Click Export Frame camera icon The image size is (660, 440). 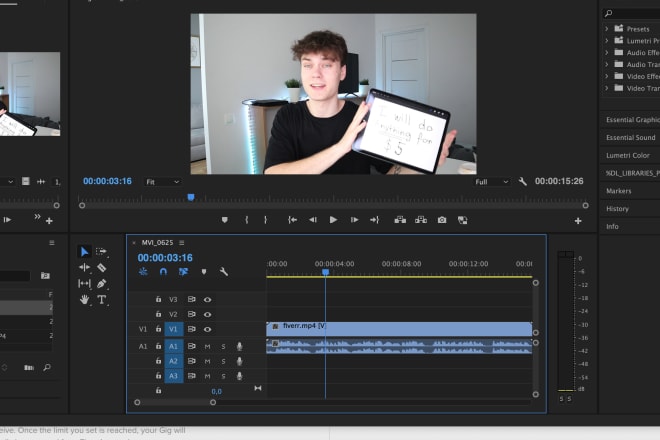[x=443, y=219]
